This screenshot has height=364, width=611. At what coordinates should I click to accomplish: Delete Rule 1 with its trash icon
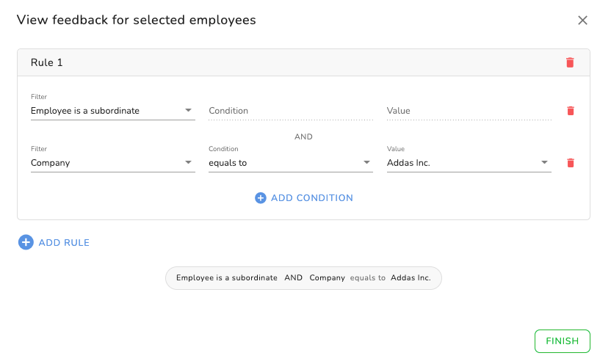coord(570,62)
